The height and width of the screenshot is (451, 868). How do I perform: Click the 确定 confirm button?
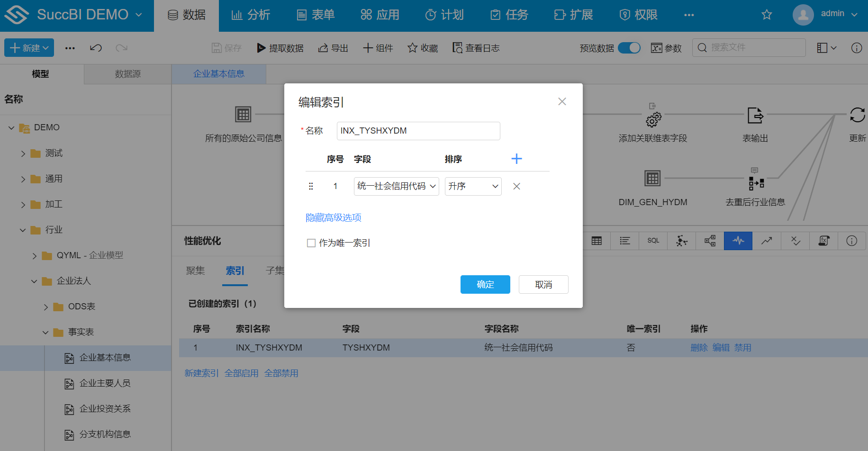click(485, 284)
